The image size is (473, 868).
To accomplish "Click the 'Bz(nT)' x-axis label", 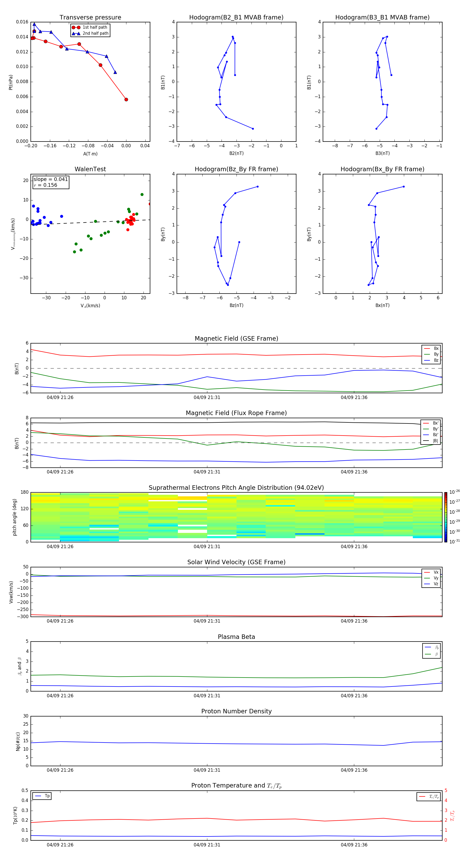I will pos(236,305).
